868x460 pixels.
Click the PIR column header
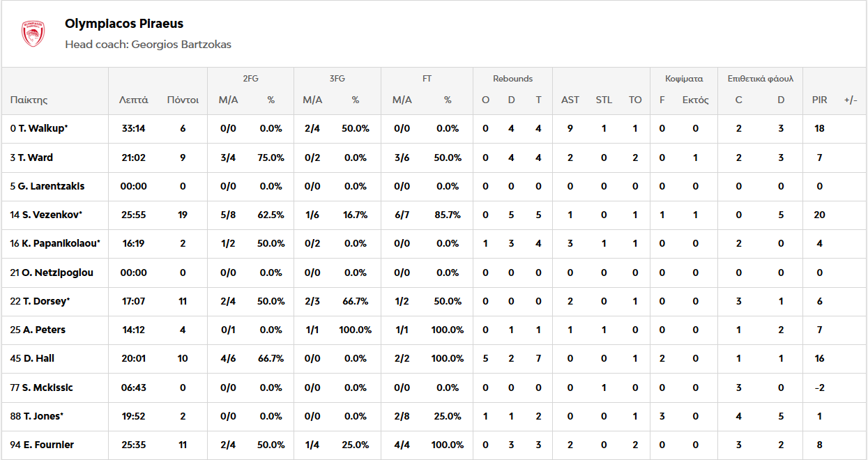coord(819,100)
